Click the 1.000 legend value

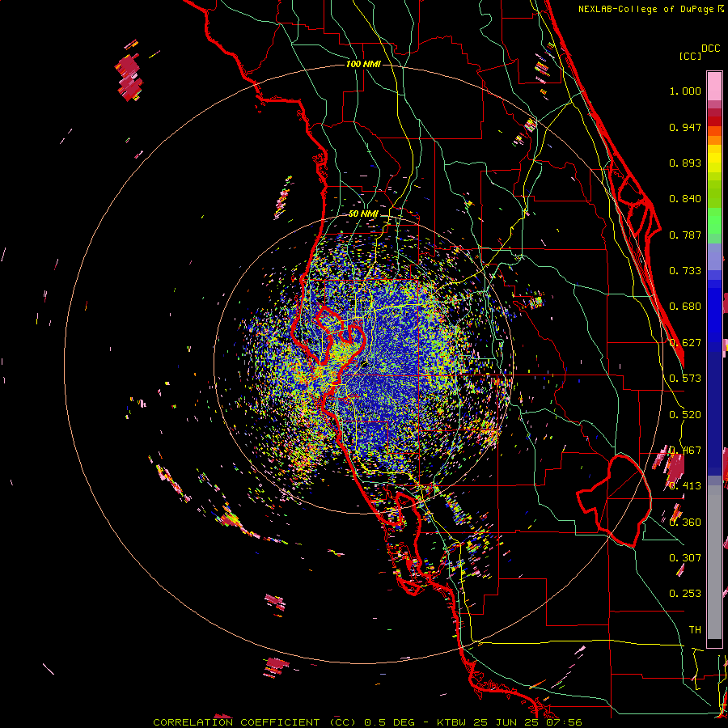[x=685, y=91]
